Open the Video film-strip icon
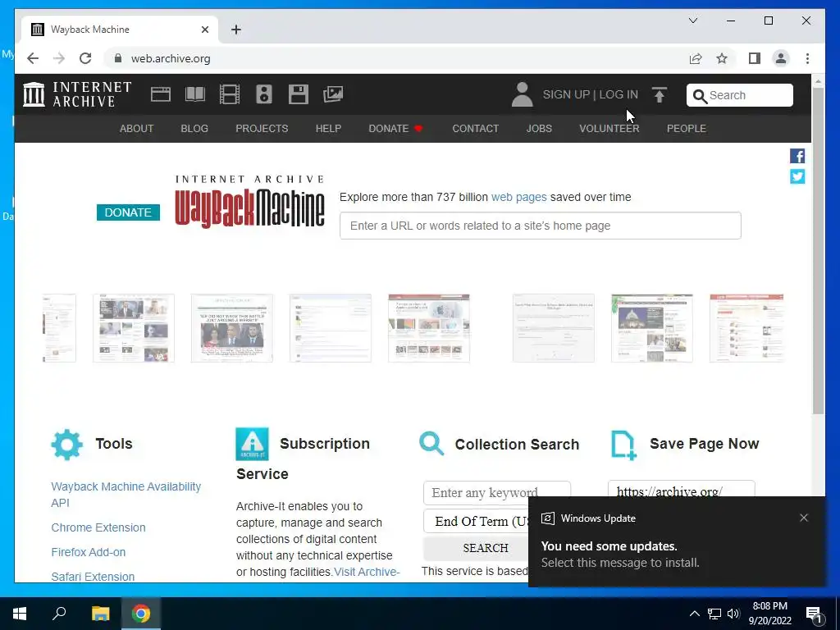The width and height of the screenshot is (840, 630). point(230,95)
